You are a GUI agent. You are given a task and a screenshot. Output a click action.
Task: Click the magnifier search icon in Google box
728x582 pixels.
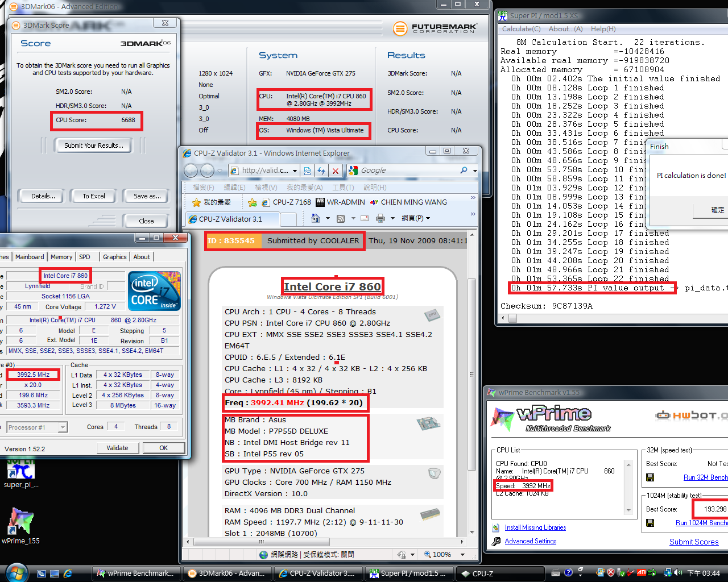(x=464, y=170)
